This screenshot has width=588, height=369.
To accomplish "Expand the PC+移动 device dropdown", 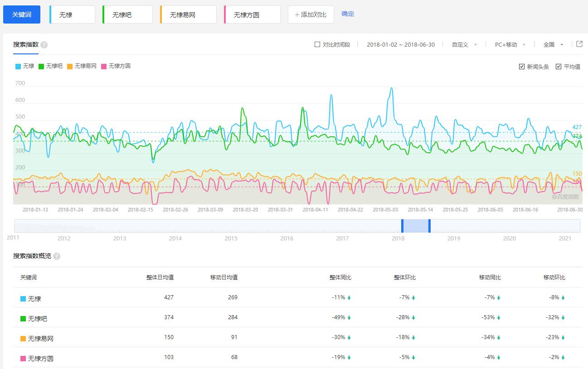I will click(510, 44).
